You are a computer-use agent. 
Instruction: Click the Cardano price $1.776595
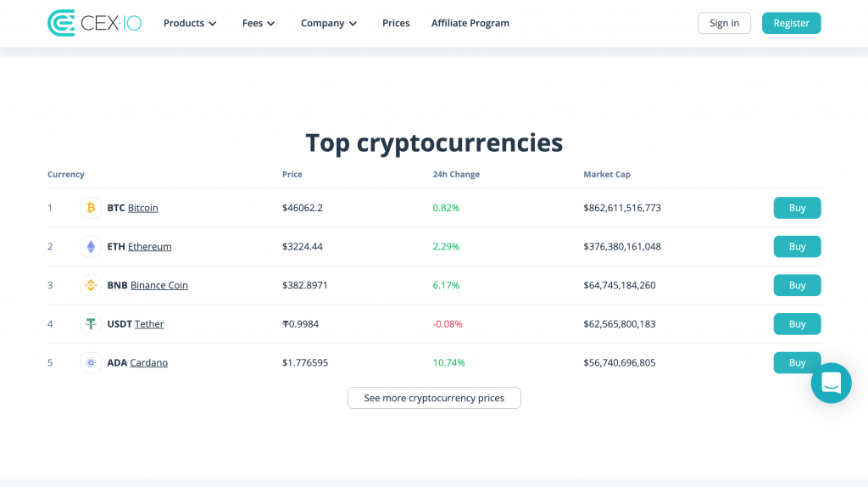click(305, 363)
